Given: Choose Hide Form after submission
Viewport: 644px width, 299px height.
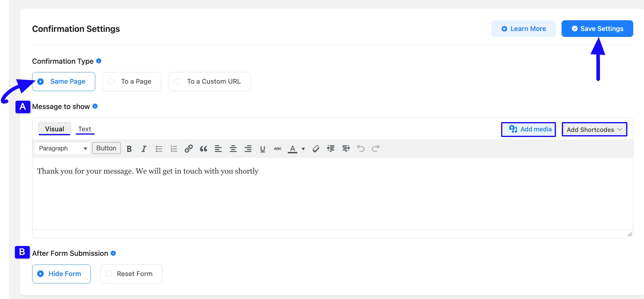Looking at the screenshot, I should pyautogui.click(x=61, y=274).
